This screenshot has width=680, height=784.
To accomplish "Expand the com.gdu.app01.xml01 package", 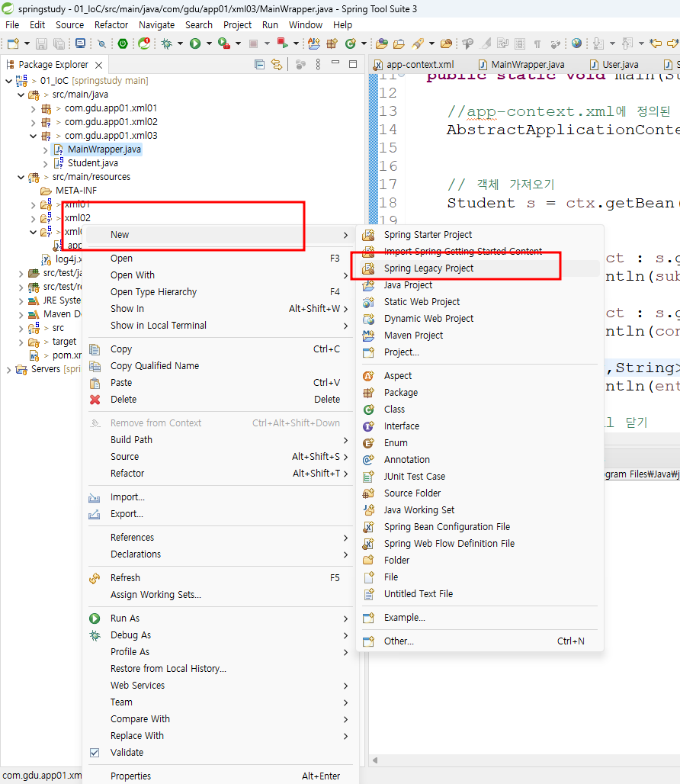I will [x=33, y=108].
